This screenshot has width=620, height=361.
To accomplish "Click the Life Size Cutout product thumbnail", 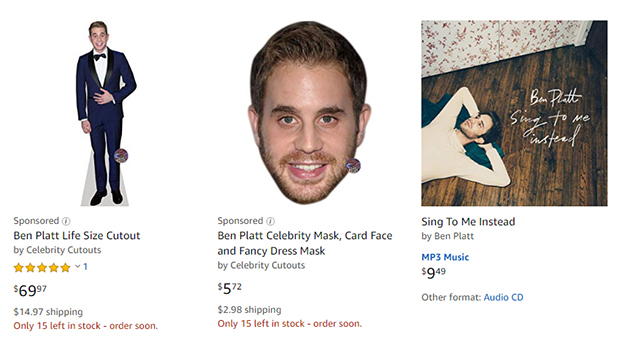I will pyautogui.click(x=106, y=113).
